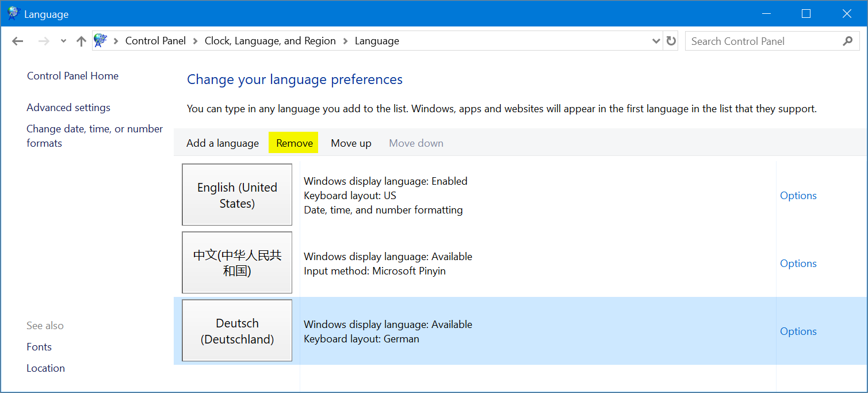This screenshot has height=393, width=868.
Task: Click the Language icon in title bar
Action: click(13, 14)
